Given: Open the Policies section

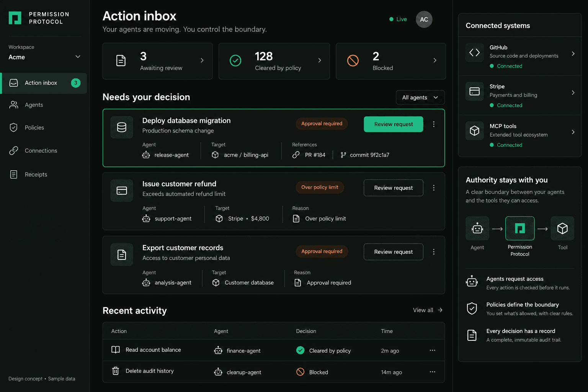Looking at the screenshot, I should pyautogui.click(x=34, y=127).
